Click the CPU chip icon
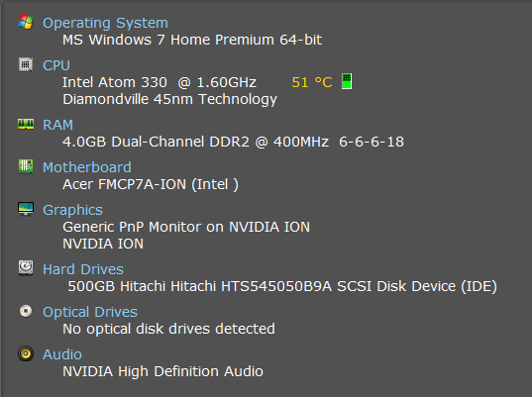 pyautogui.click(x=26, y=64)
